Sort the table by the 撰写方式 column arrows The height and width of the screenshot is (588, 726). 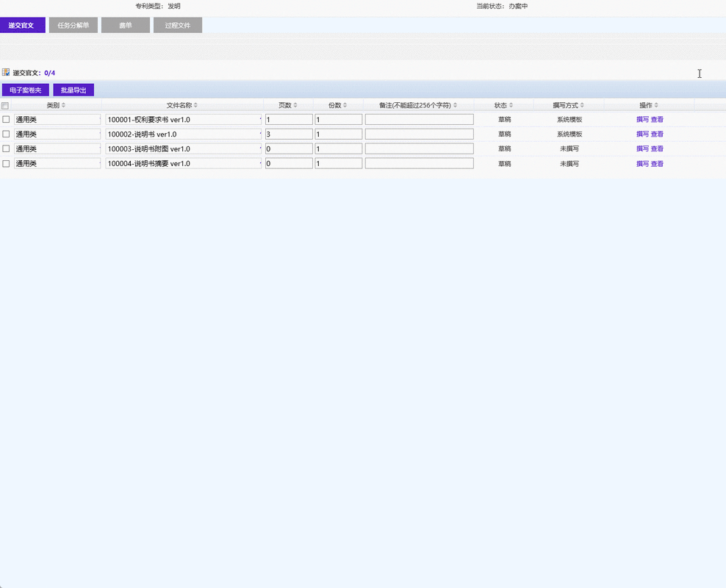[582, 105]
